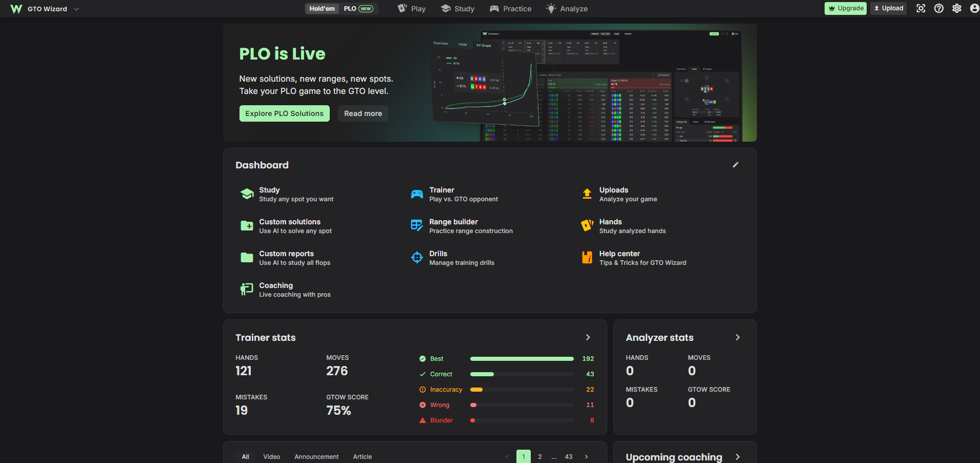This screenshot has height=463, width=980.
Task: Open Tips & Tricks for GTO Wizard
Action: 643,263
